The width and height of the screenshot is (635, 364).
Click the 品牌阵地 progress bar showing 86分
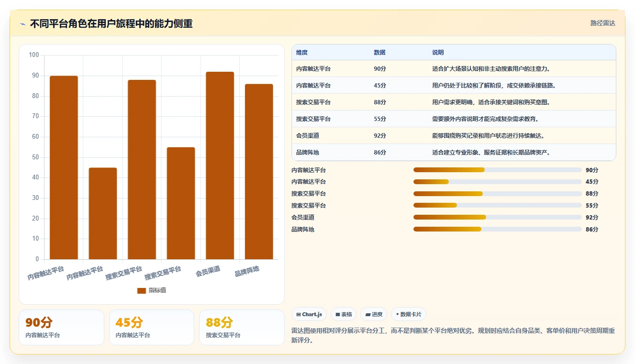(498, 229)
